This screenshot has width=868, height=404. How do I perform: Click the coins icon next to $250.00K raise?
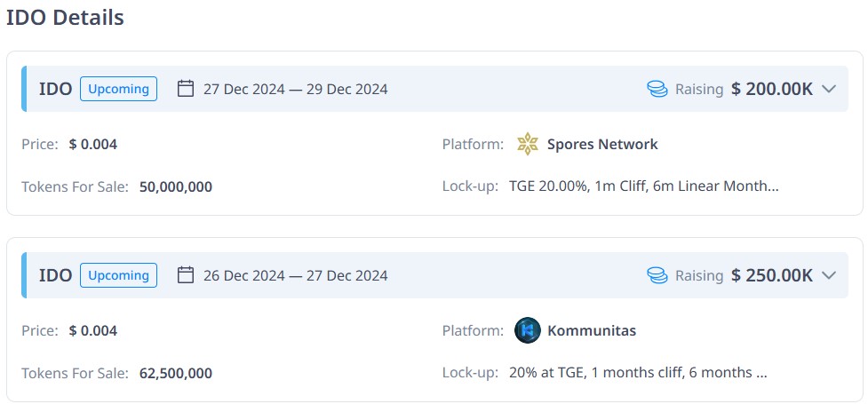tap(657, 275)
